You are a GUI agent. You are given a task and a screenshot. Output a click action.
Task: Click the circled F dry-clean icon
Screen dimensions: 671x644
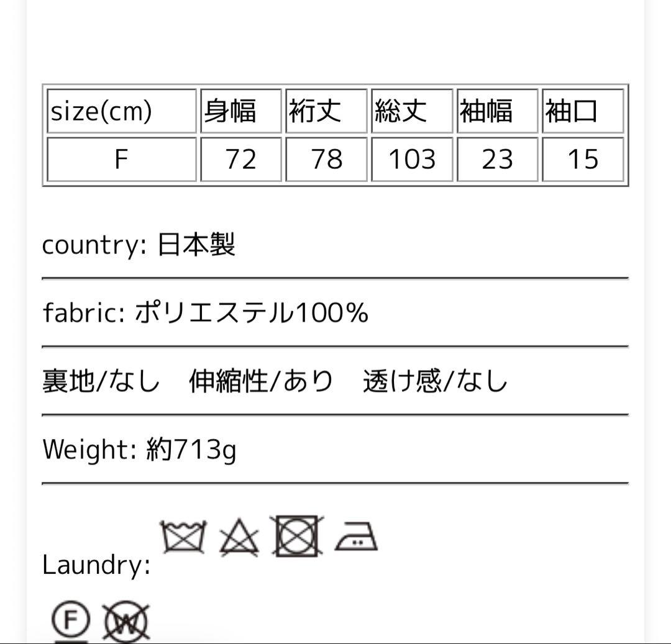tap(70, 621)
